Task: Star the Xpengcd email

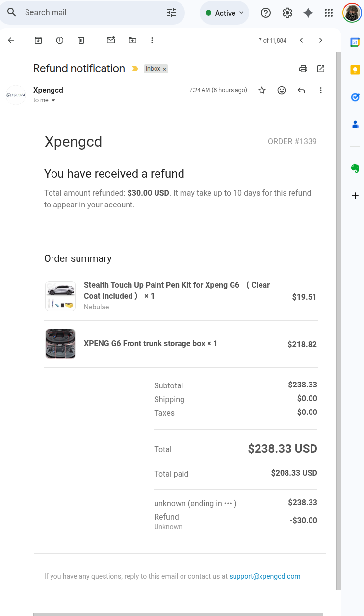Action: pyautogui.click(x=262, y=90)
